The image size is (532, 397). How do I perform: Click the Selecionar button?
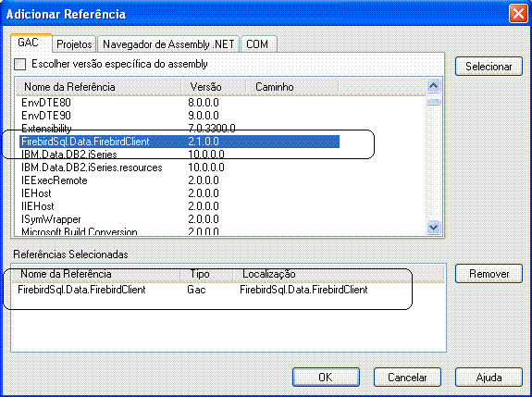pos(489,67)
